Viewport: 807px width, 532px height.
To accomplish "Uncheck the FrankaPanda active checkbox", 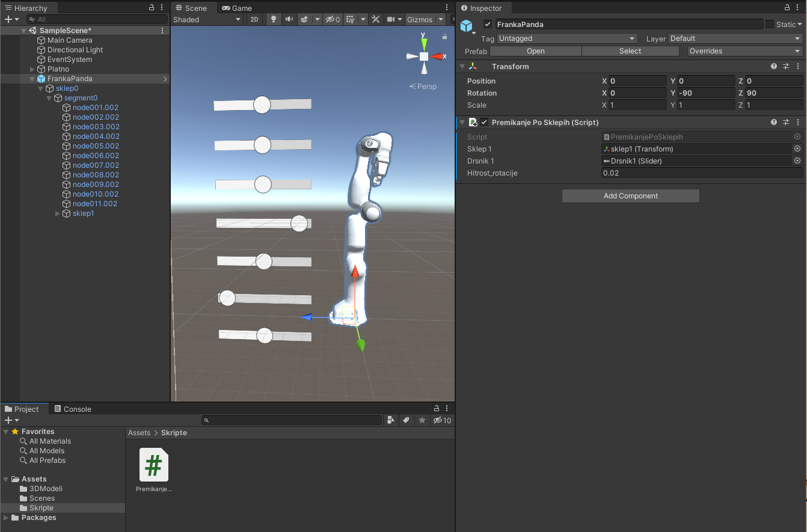I will (x=488, y=25).
